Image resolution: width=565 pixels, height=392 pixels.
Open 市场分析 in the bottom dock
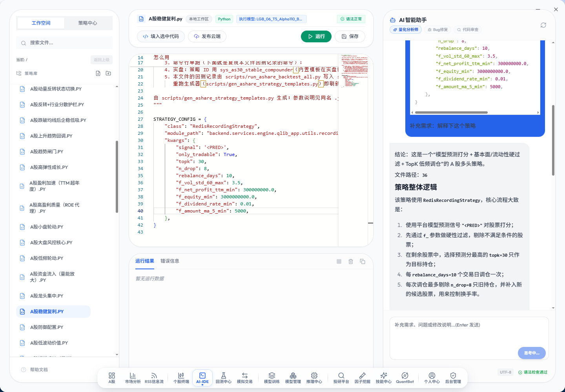pos(133,378)
